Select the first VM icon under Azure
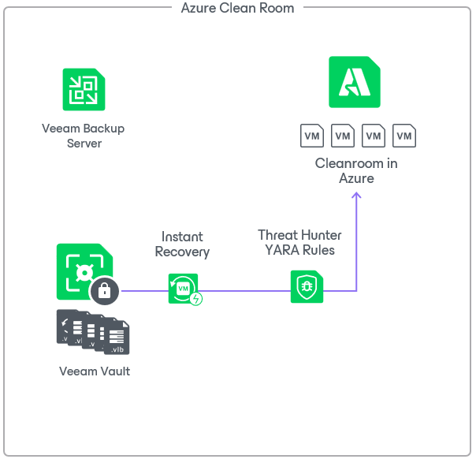The height and width of the screenshot is (459, 476). tap(312, 136)
